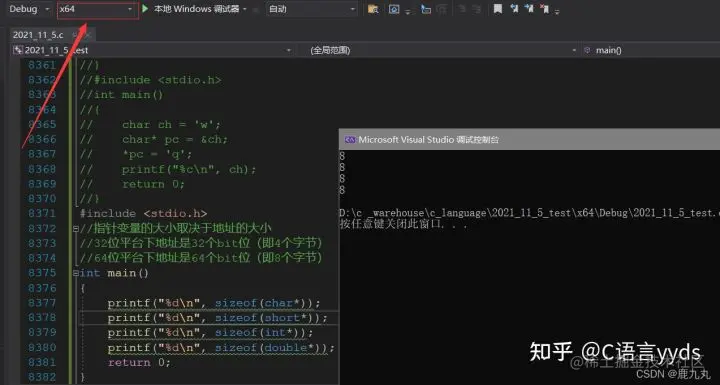The width and height of the screenshot is (720, 385).
Task: Close the 2021_11_5.c tab
Action: click(88, 35)
